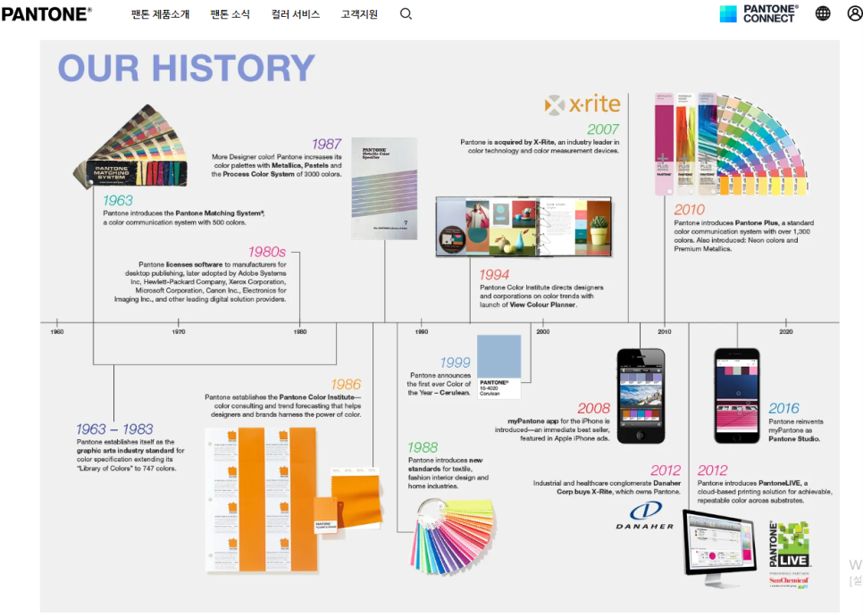Screen dimensions: 863x616
Task: Click the 'Pantone is acquired by X-Rite' description
Action: coord(540,146)
